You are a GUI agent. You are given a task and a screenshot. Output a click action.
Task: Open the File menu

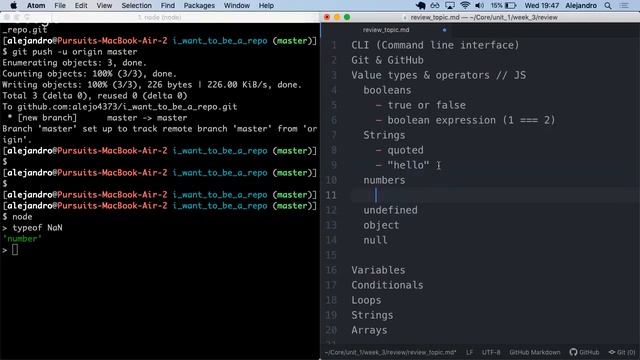(x=60, y=5)
